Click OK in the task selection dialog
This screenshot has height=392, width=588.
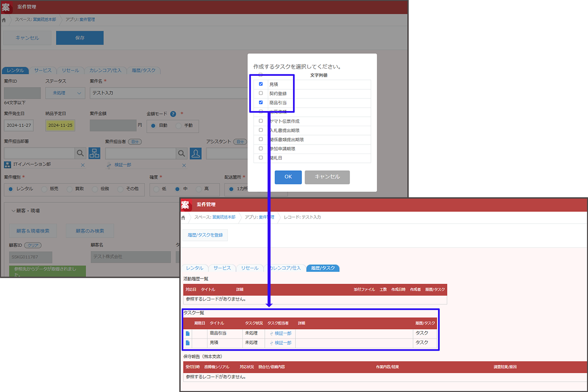click(x=288, y=177)
